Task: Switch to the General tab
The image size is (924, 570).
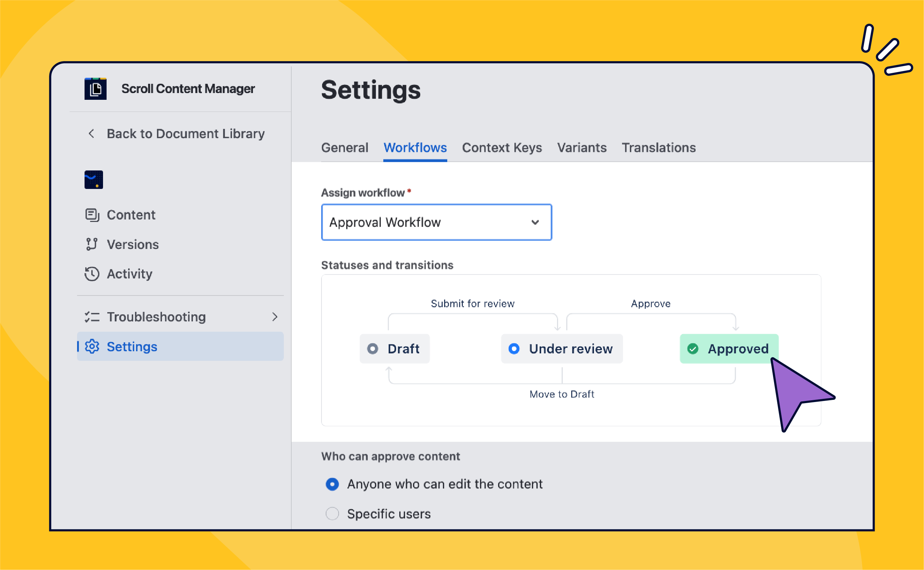Action: [345, 147]
